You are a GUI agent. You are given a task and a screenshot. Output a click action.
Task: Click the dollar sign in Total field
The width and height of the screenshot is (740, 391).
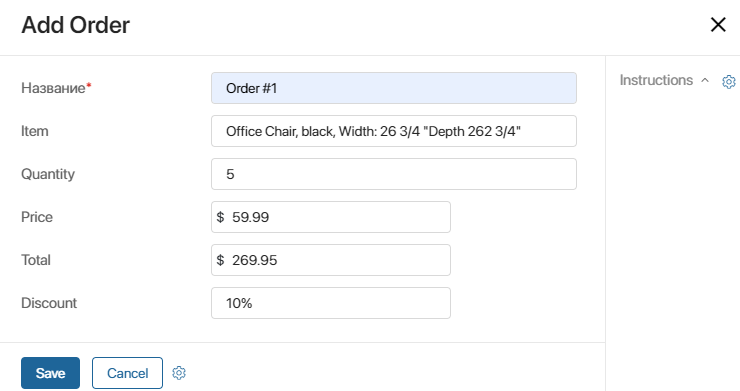click(x=220, y=260)
